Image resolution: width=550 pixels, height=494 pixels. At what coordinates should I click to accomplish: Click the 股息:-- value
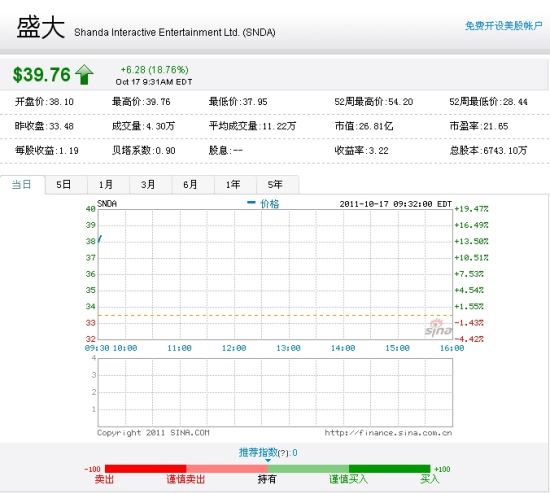(226, 151)
